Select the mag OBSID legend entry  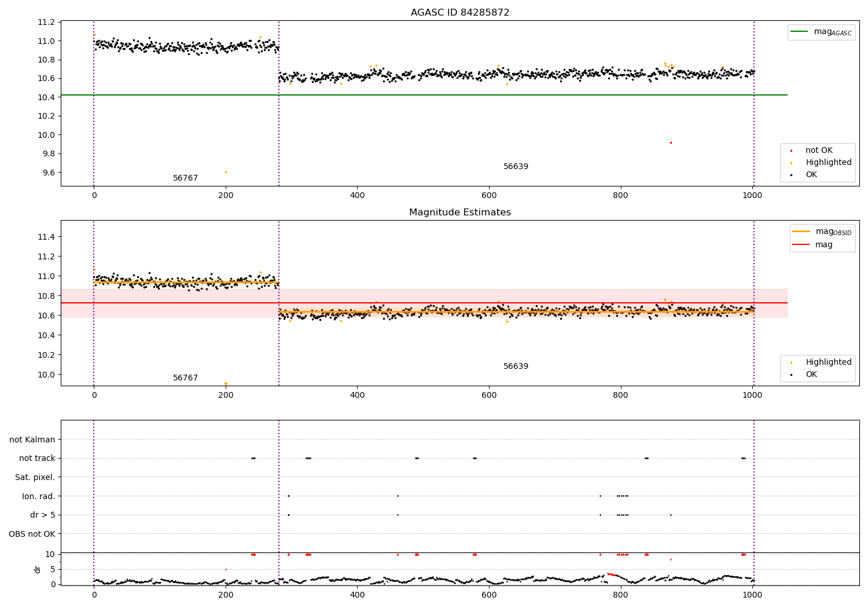(822, 232)
